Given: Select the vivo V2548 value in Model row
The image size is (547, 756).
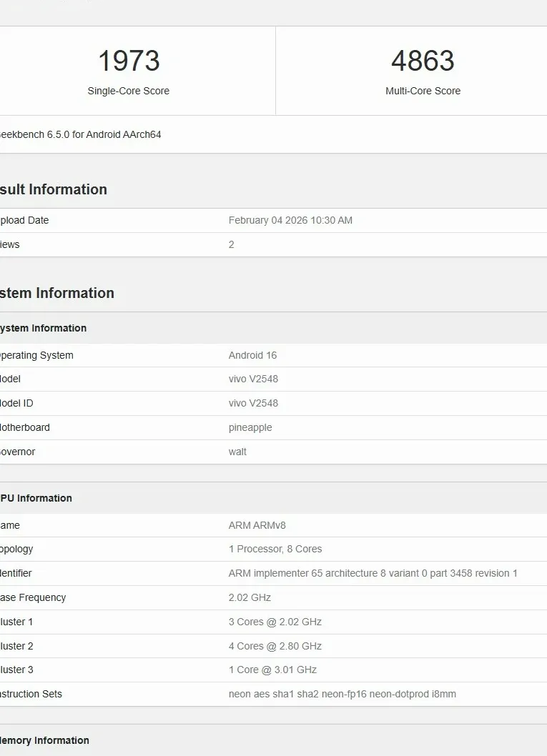Looking at the screenshot, I should pyautogui.click(x=253, y=379).
